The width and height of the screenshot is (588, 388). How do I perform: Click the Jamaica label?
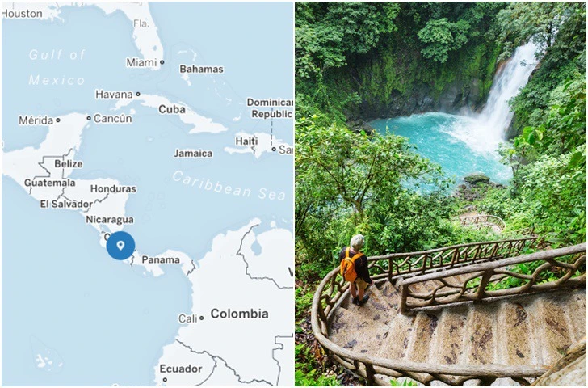coord(193,153)
